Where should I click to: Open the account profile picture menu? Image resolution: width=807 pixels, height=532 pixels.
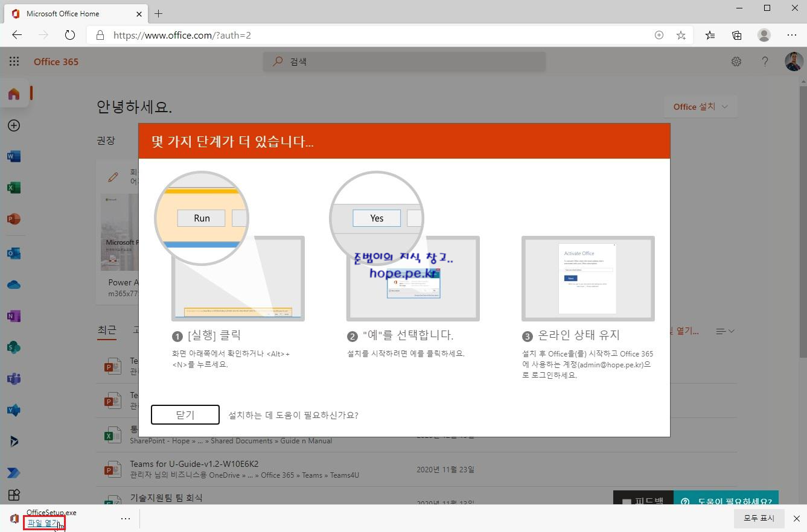click(x=794, y=62)
